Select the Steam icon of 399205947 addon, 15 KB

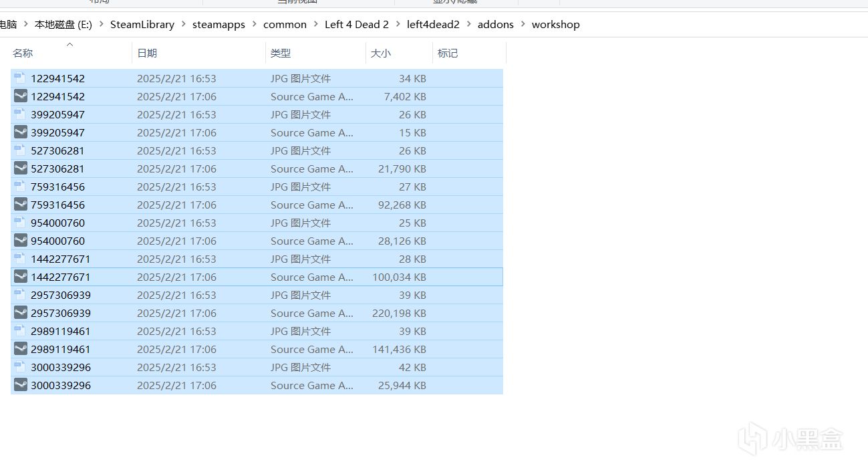pos(21,132)
